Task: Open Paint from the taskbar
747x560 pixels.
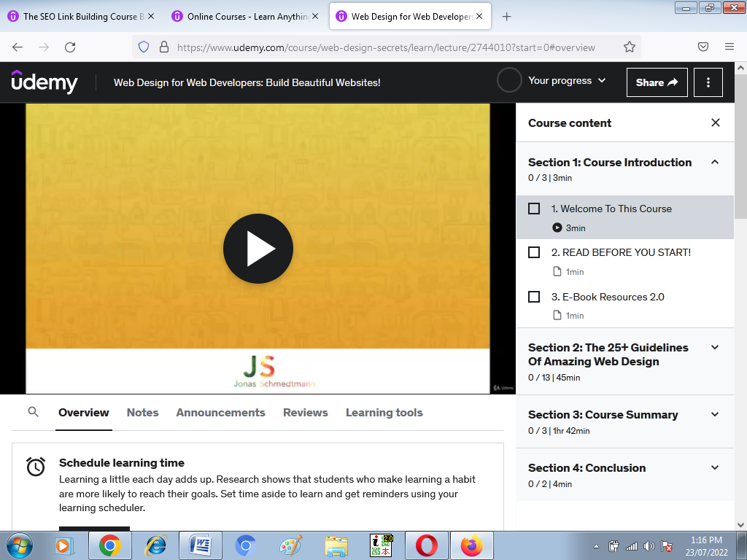Action: tap(290, 545)
